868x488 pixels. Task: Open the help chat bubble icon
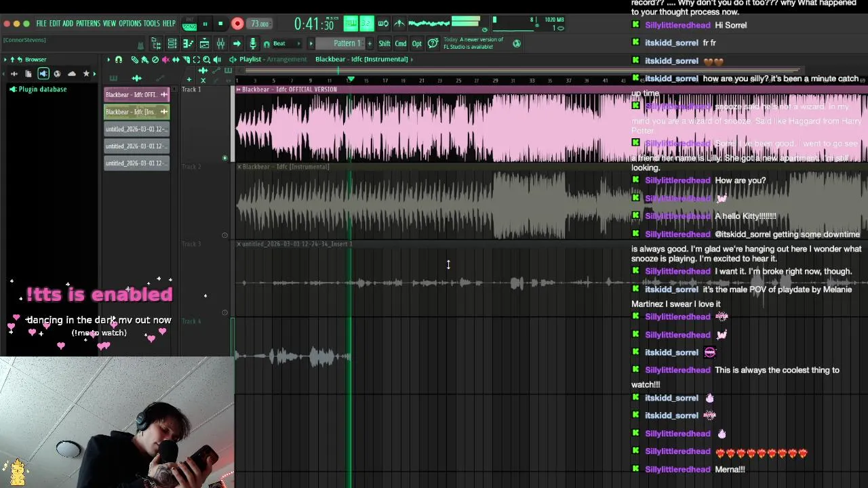coord(433,43)
